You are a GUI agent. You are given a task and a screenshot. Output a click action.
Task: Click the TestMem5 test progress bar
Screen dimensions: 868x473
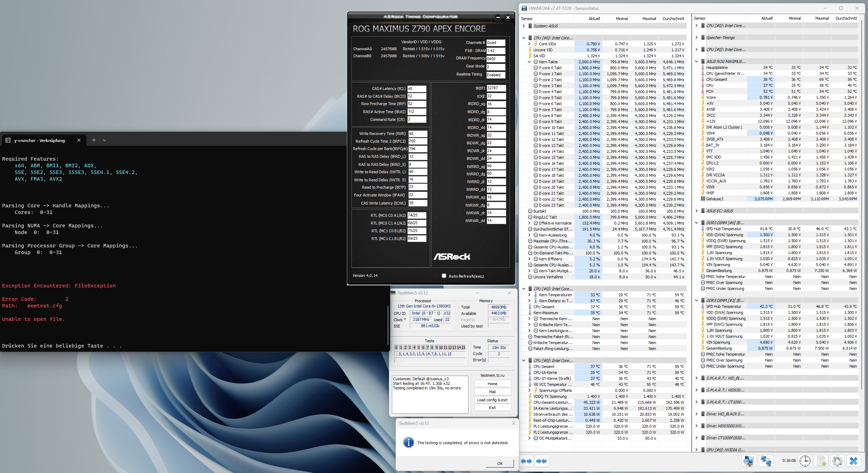430,360
